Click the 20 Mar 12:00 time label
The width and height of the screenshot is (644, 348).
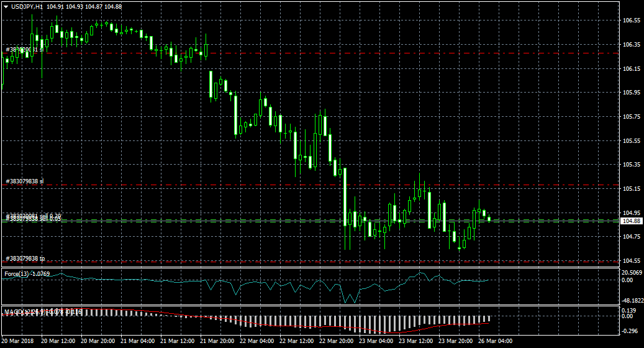[x=58, y=341]
